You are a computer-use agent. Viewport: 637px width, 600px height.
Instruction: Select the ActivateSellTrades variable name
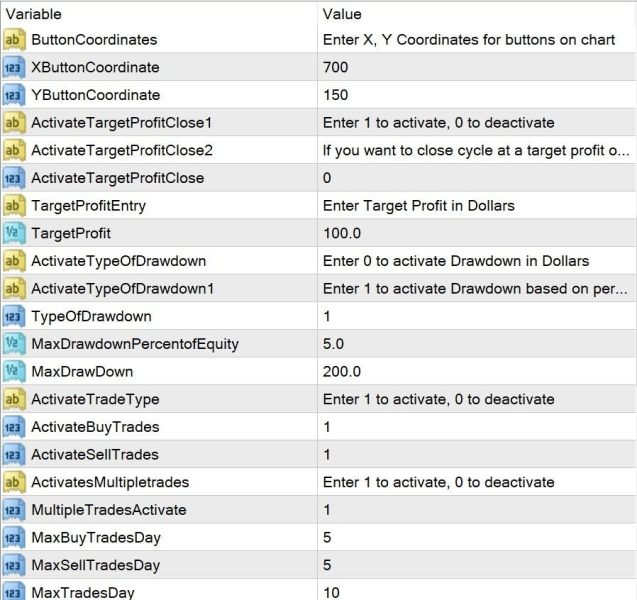[x=95, y=455]
